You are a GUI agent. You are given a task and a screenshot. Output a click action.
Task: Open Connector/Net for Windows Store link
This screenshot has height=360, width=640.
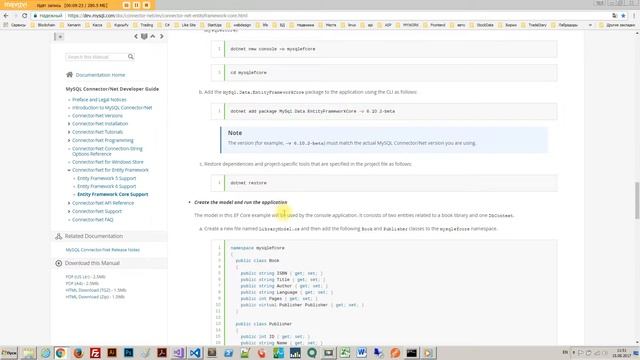(108, 162)
